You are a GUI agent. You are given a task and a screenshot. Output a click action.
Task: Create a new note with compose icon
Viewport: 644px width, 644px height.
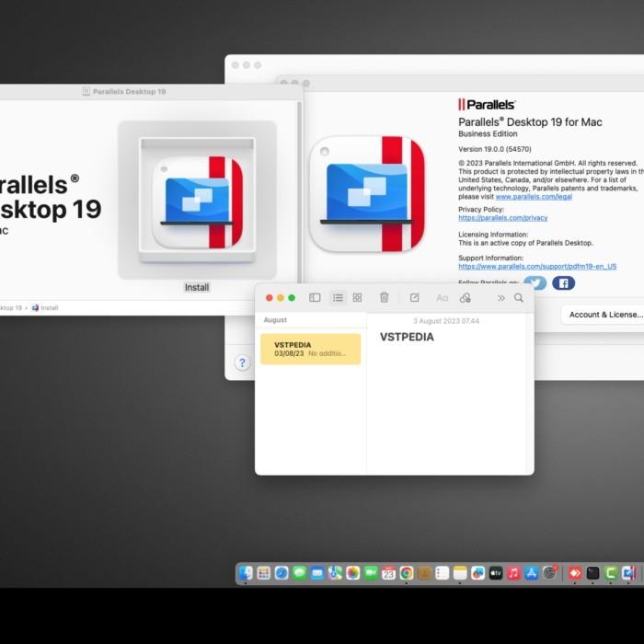coord(415,298)
